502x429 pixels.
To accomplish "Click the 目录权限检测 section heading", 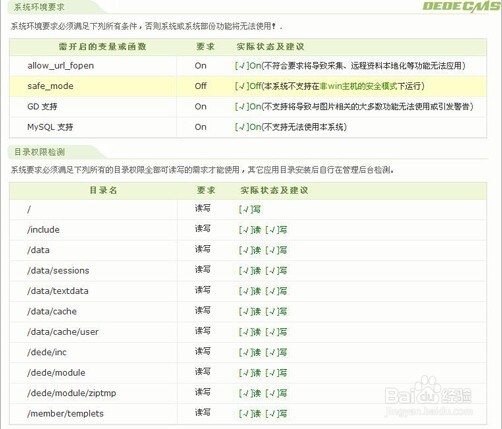I will (x=39, y=152).
